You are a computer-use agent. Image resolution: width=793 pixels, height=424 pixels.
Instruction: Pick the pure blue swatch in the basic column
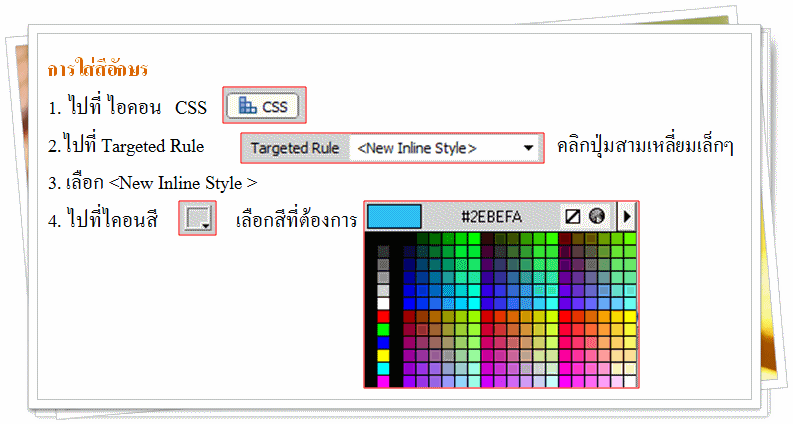point(383,343)
